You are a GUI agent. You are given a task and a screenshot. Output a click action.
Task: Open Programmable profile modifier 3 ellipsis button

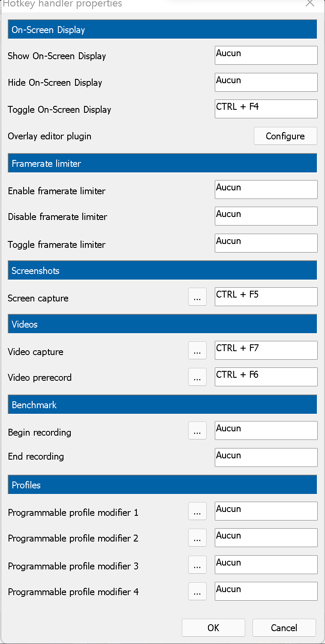coord(197,565)
